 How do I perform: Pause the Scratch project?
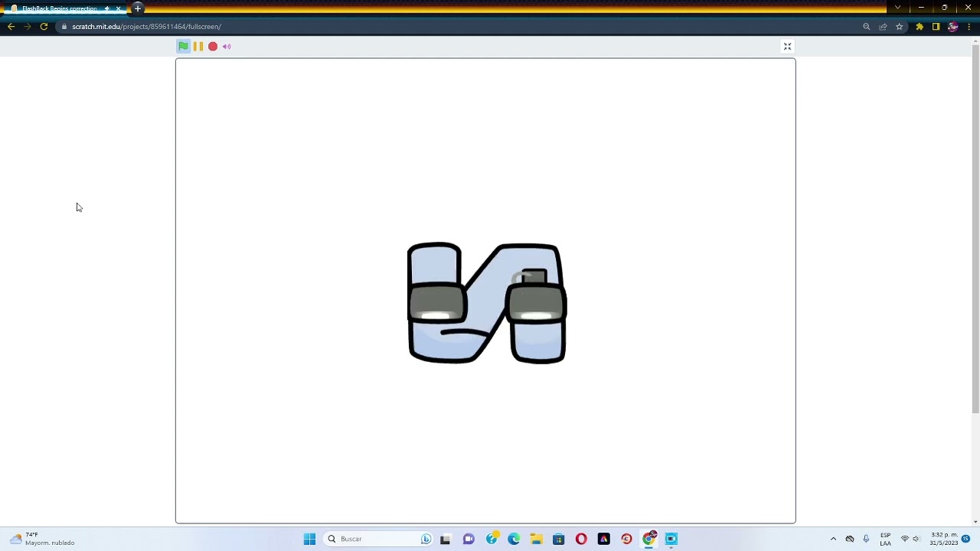(x=198, y=47)
